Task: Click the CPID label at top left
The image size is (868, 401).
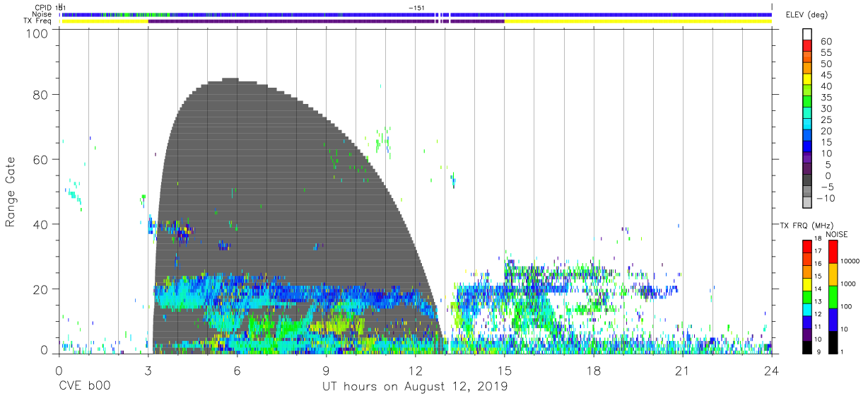Action: point(43,7)
